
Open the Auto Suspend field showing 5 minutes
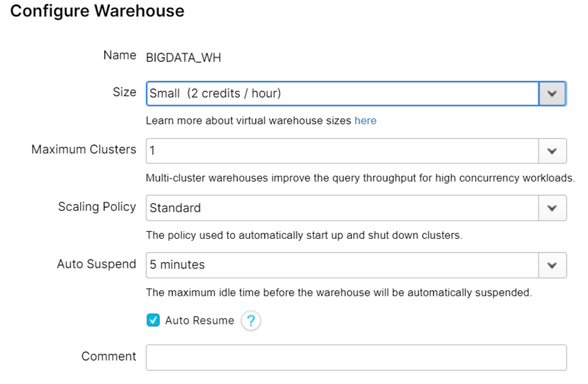(x=342, y=265)
